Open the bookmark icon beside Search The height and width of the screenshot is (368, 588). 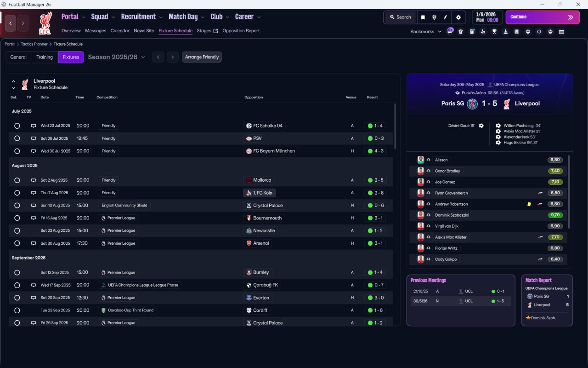tap(423, 17)
